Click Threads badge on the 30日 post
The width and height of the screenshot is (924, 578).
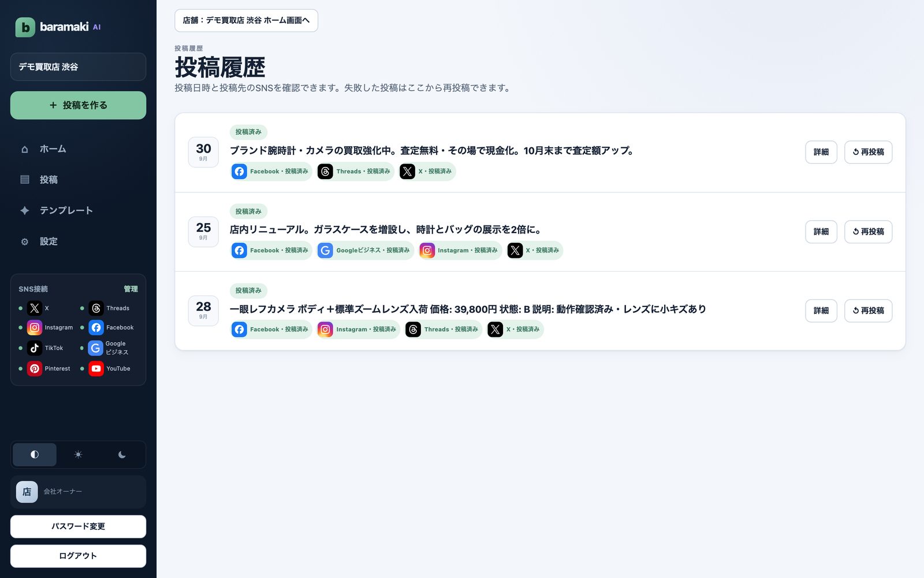355,172
